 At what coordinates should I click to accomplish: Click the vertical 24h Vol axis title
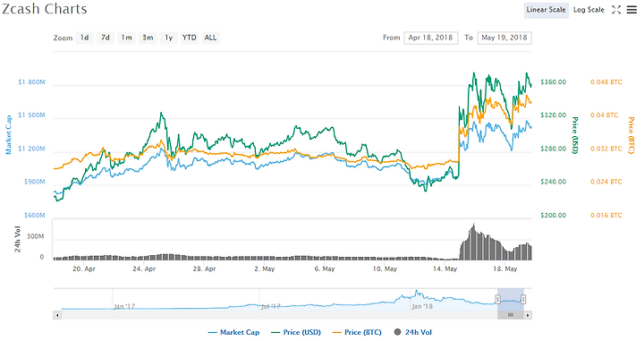coord(17,239)
